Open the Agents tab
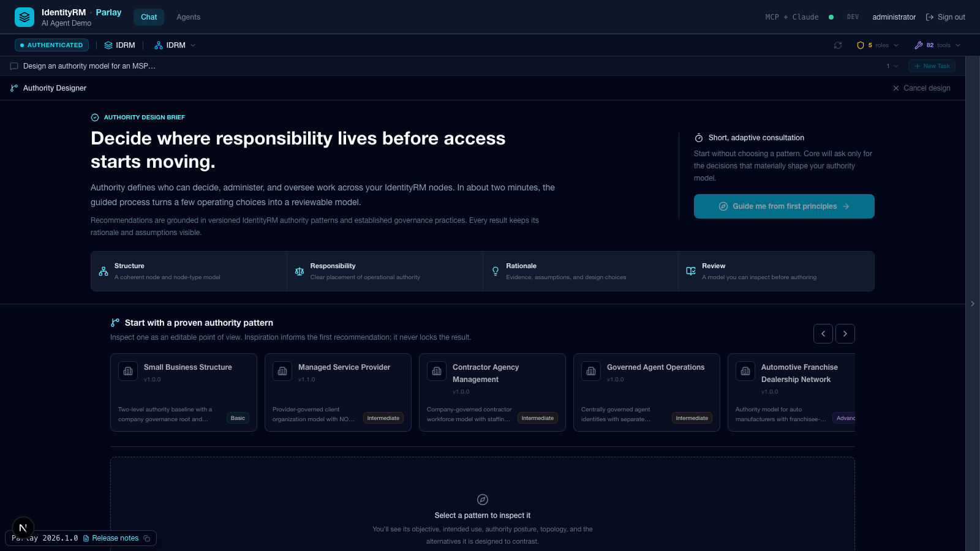Screen dimensions: 980x551 click(188, 17)
